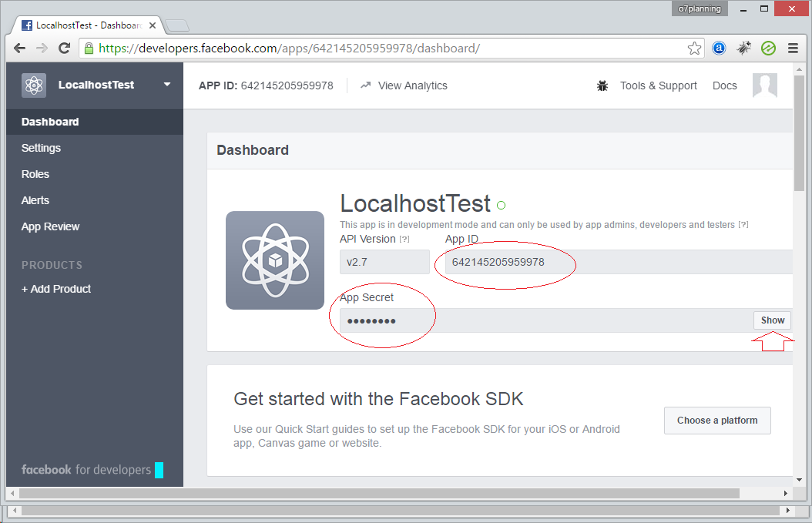The image size is (812, 523).
Task: Close the LocalhostTest Dashboard tab
Action: pyautogui.click(x=153, y=25)
